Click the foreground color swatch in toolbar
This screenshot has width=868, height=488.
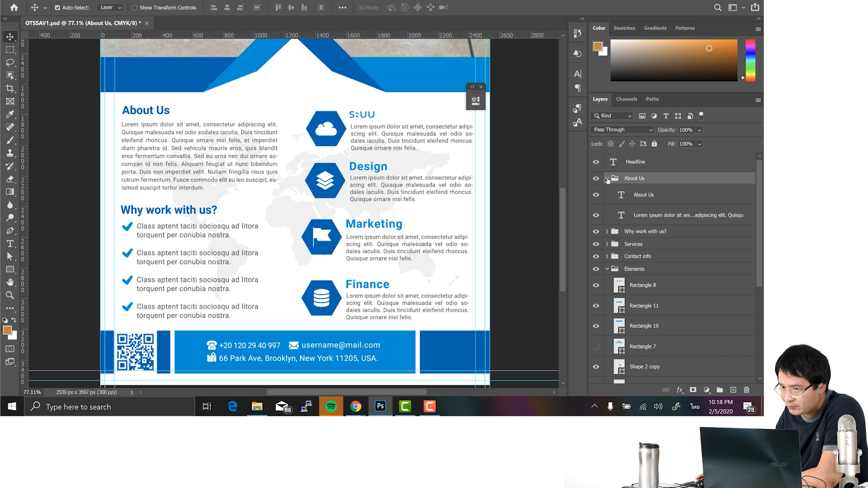pyautogui.click(x=7, y=330)
